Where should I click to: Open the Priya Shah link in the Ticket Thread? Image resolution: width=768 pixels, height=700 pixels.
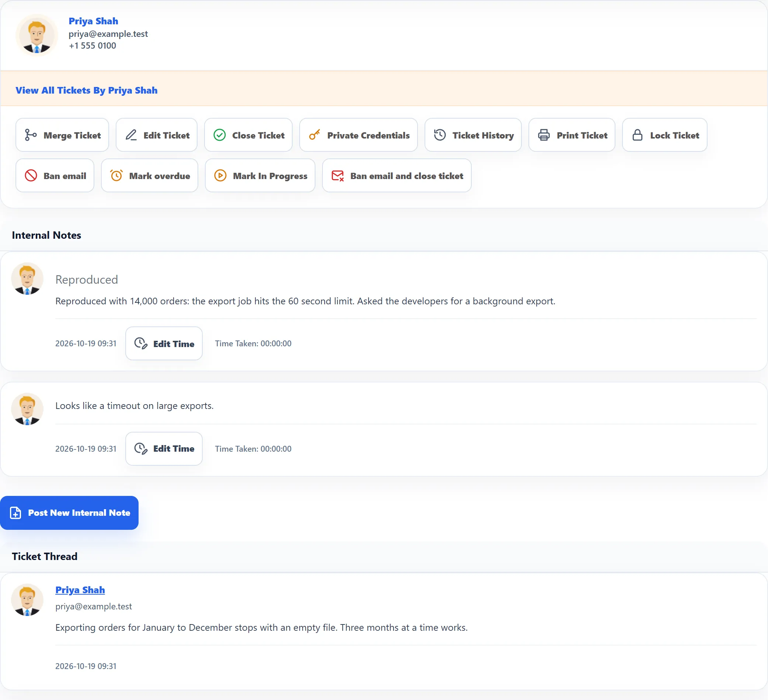pos(80,590)
